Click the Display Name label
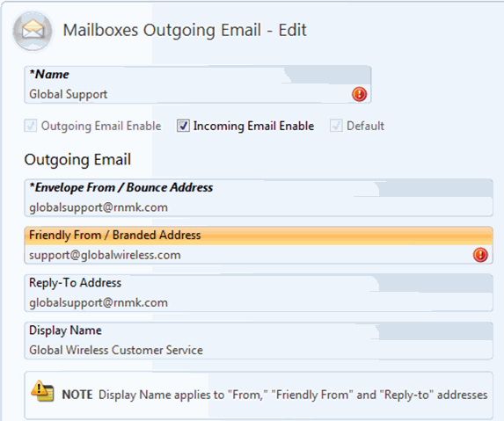The image size is (504, 421). pyautogui.click(x=65, y=330)
